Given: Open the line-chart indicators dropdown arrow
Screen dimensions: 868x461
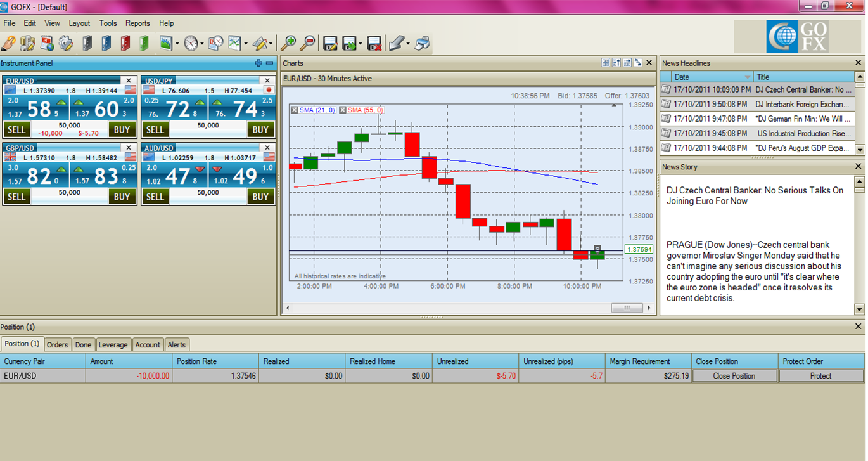Looking at the screenshot, I should click(246, 44).
